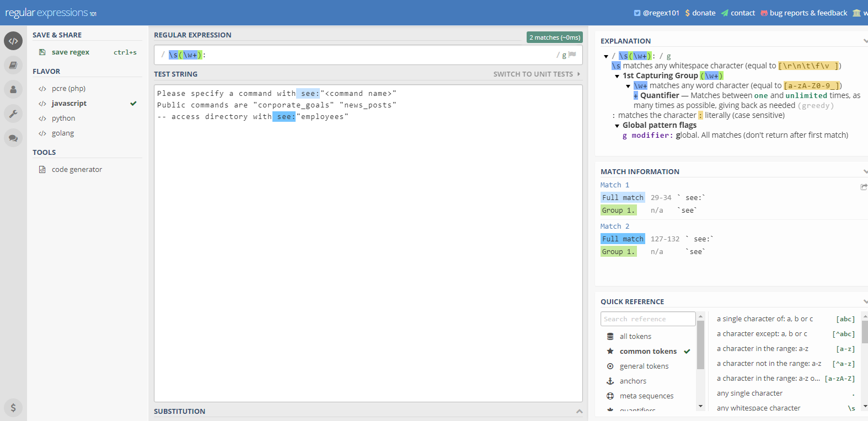Click the donate link in header
The image size is (868, 421).
tap(700, 13)
